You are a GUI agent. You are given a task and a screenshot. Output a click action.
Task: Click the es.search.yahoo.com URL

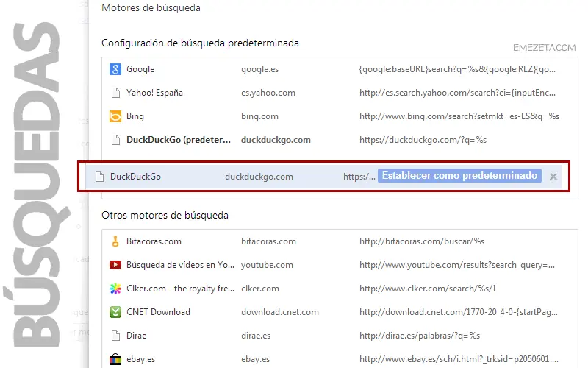coord(457,93)
